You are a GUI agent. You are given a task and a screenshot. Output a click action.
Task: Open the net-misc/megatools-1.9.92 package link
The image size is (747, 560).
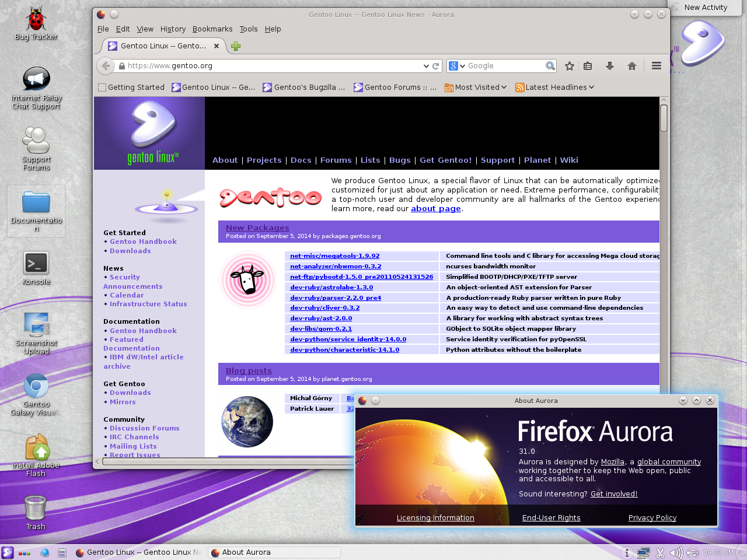point(335,256)
